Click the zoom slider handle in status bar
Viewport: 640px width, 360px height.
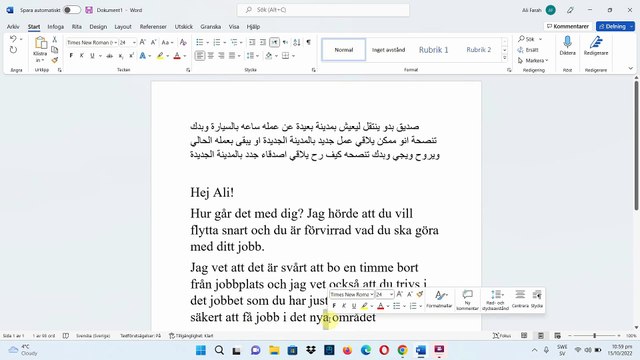(594, 336)
